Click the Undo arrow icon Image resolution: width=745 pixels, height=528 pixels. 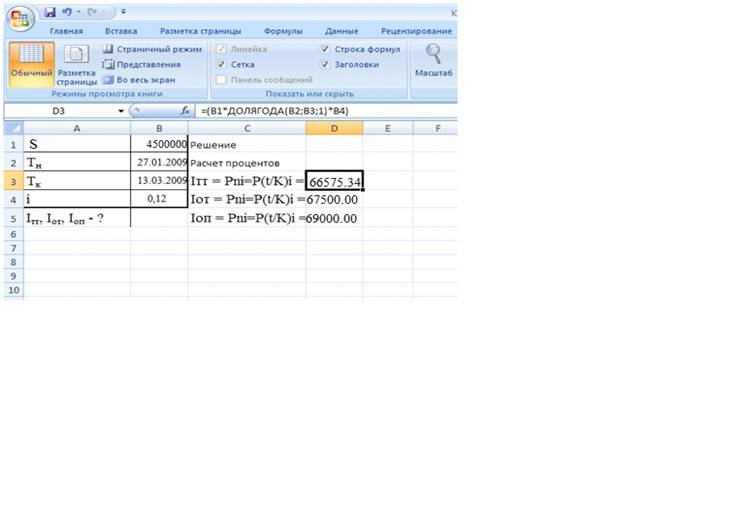click(x=67, y=12)
